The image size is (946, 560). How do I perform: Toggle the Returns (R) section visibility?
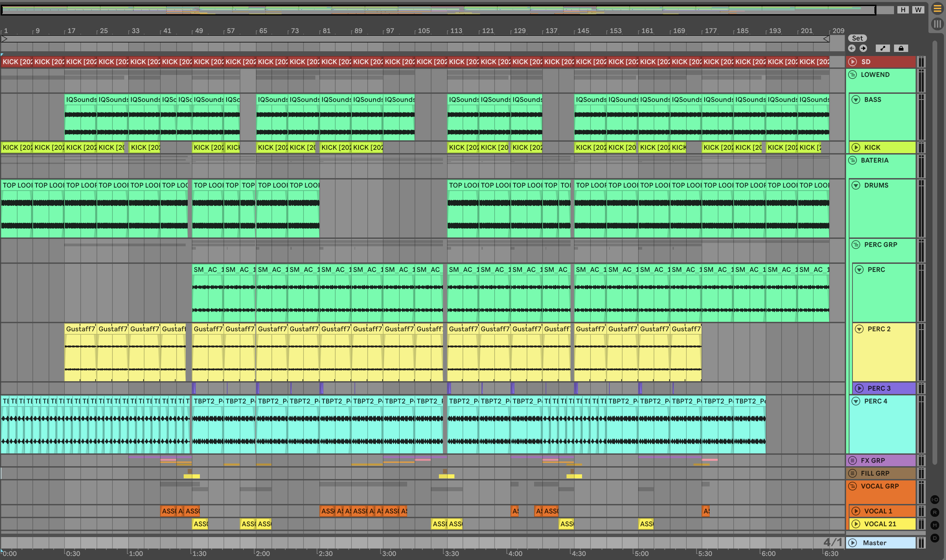click(x=935, y=512)
